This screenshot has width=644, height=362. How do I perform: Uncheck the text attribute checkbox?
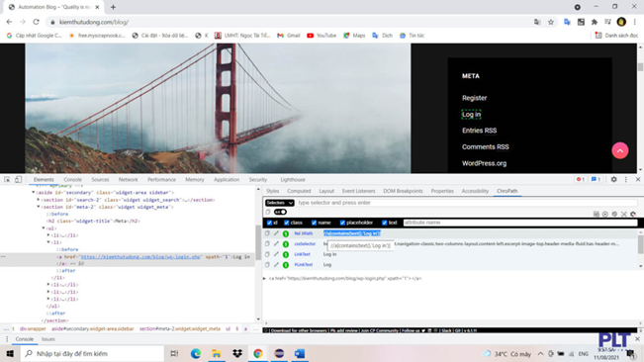pyautogui.click(x=385, y=223)
